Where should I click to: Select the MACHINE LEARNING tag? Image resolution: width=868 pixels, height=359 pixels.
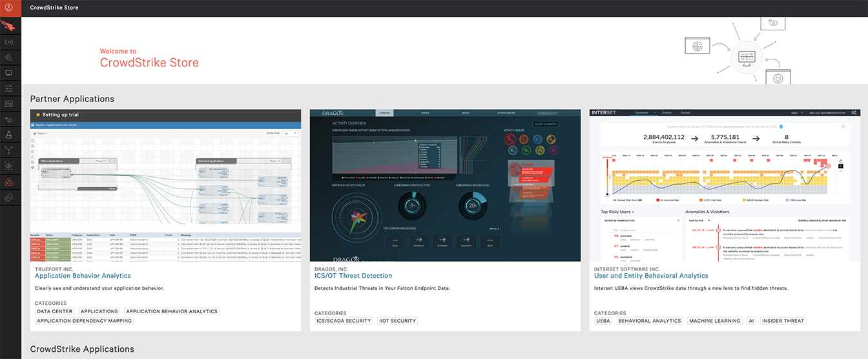pyautogui.click(x=715, y=321)
